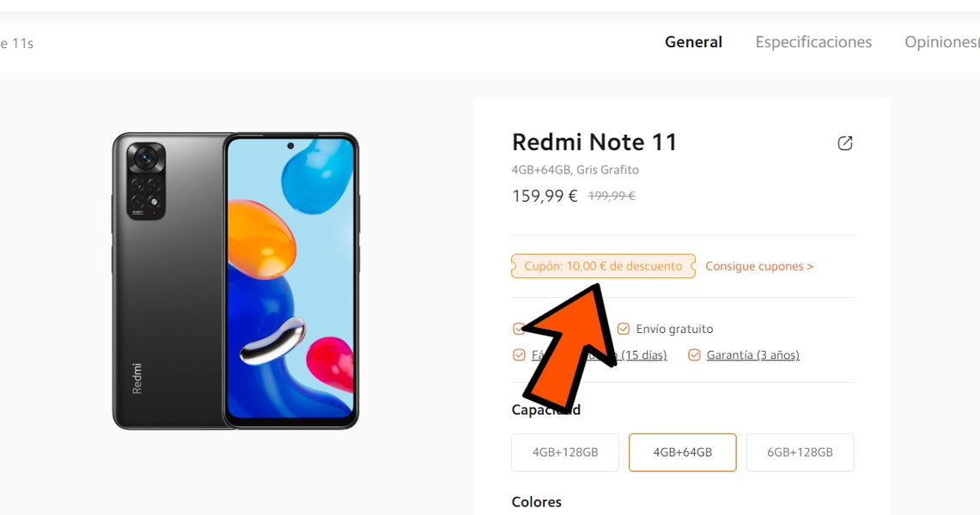Click the Envío gratuito label
The height and width of the screenshot is (515, 980).
click(x=674, y=329)
